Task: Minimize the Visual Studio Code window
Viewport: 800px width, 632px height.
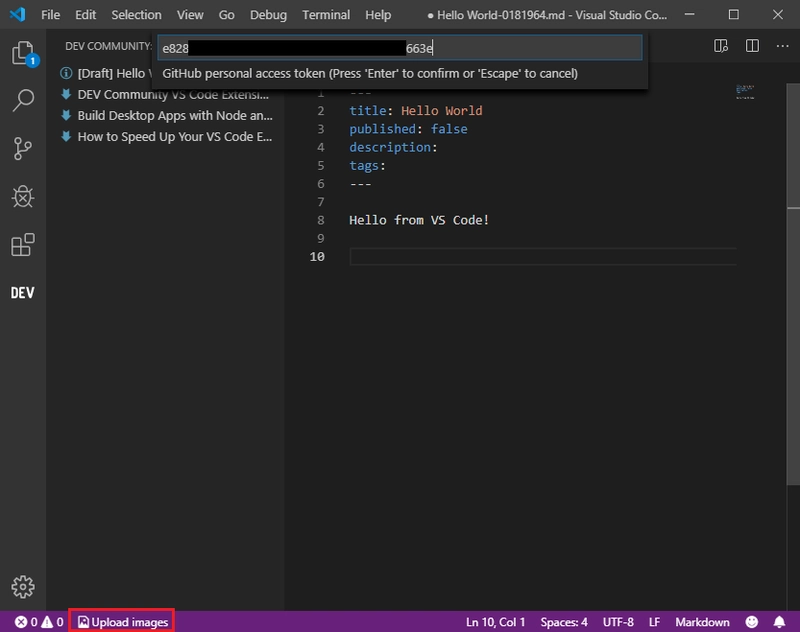Action: [x=689, y=14]
